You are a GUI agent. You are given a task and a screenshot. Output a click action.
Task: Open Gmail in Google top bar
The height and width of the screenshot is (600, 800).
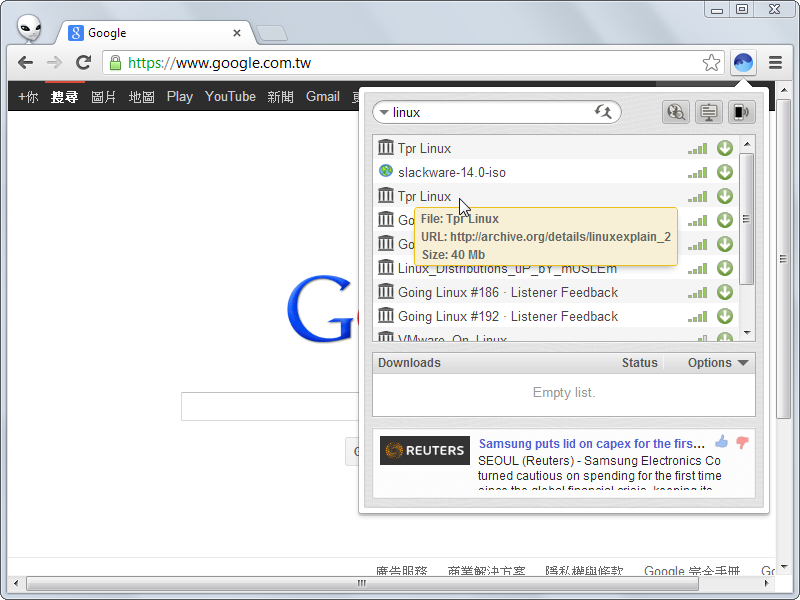322,96
